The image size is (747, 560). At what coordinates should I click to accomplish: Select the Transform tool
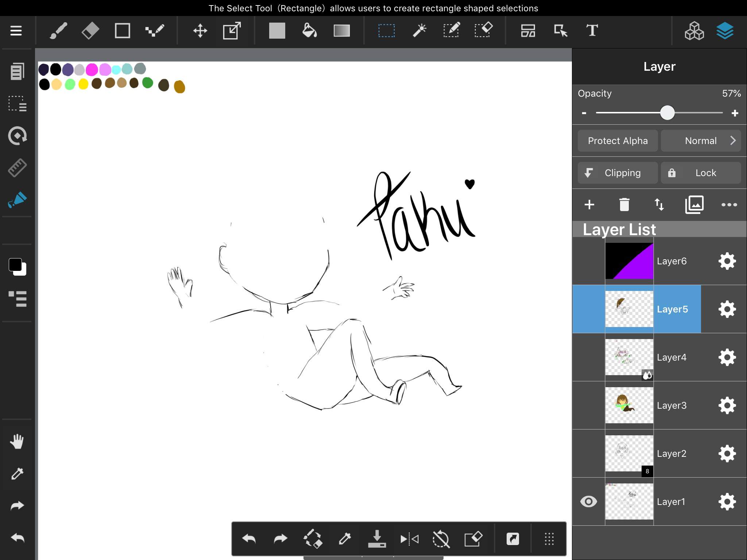tap(232, 31)
